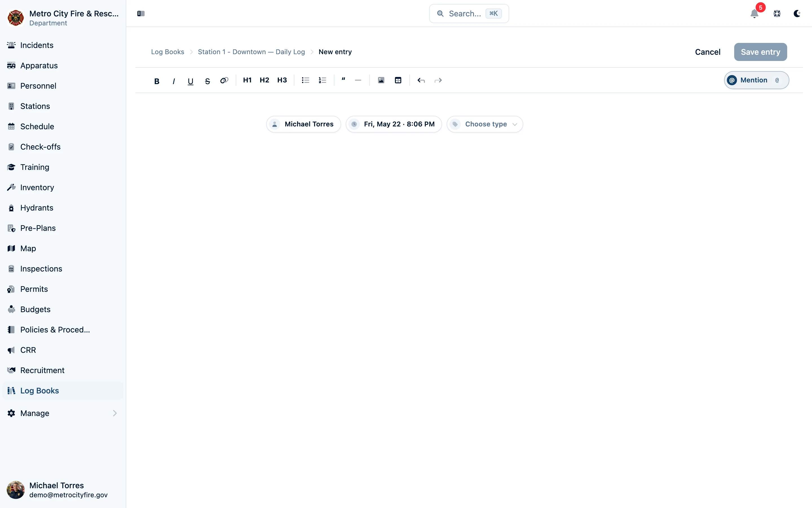Screen dimensions: 812x508
Task: Open the Schedule page
Action: click(63, 127)
